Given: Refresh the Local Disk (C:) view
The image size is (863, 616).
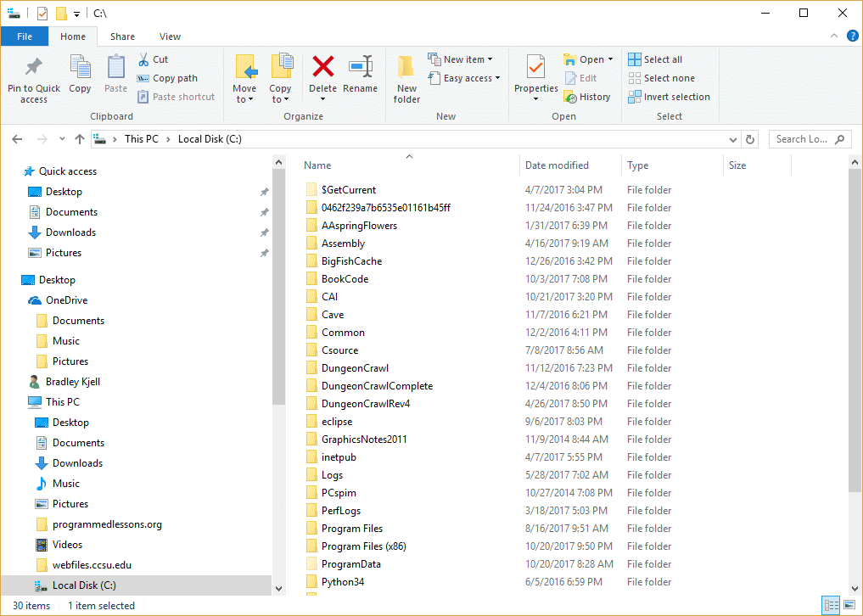Looking at the screenshot, I should [750, 139].
